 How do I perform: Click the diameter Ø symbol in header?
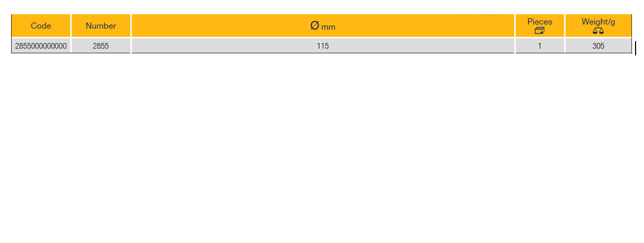(x=315, y=25)
